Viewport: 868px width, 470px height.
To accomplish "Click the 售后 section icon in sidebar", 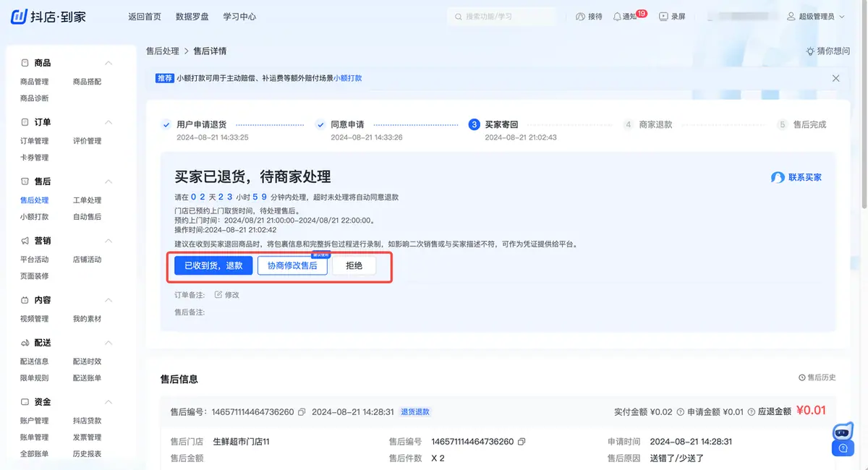I will [x=25, y=181].
